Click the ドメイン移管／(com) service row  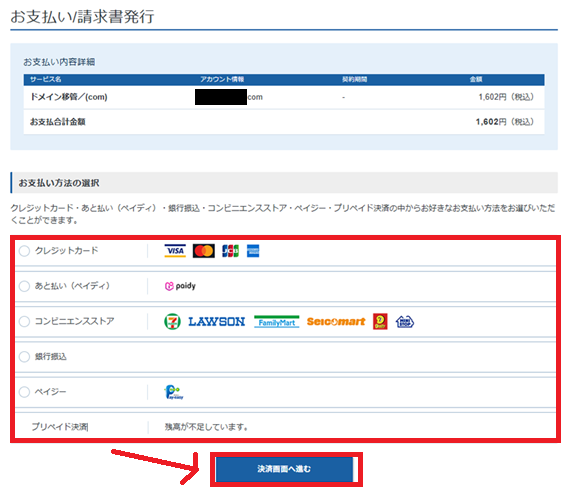[284, 97]
